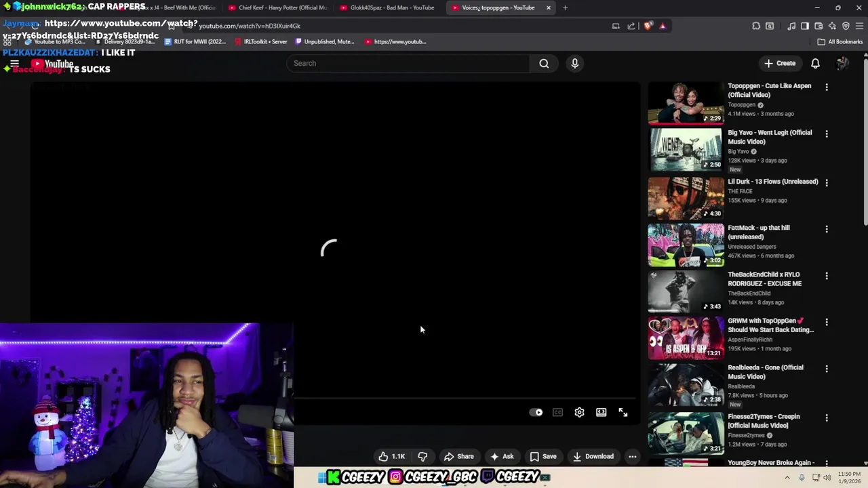
Task: Open the video player settings gear
Action: [579, 412]
